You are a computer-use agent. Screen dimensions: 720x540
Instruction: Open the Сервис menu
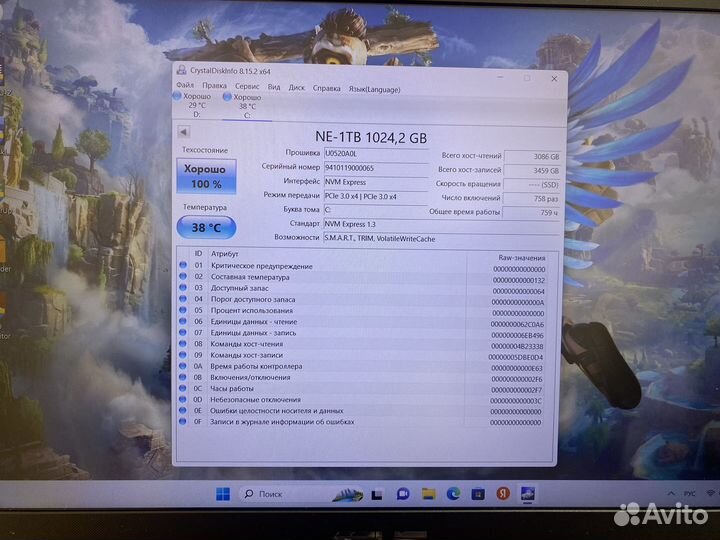(x=247, y=86)
